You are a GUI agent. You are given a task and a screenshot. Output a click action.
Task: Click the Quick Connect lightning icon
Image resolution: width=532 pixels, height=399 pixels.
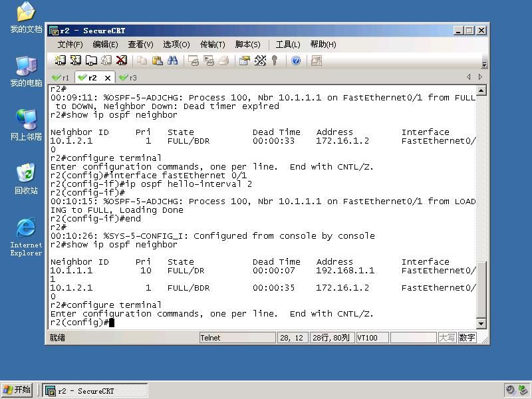pyautogui.click(x=75, y=61)
